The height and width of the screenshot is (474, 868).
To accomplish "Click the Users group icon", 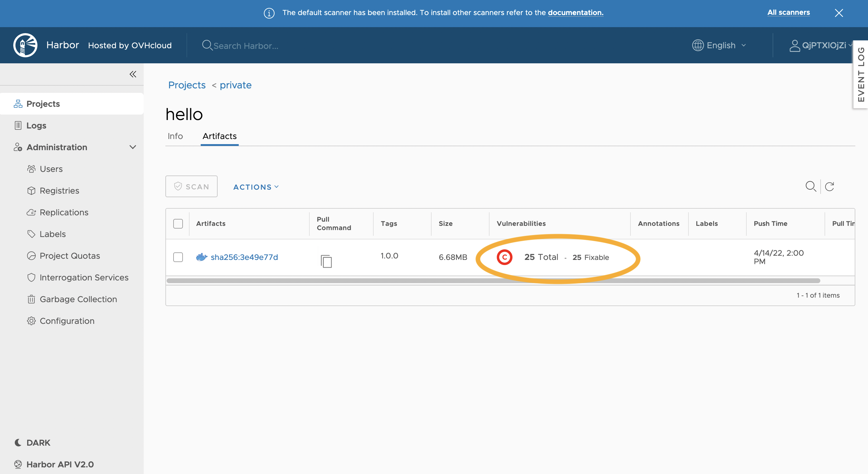I will [31, 169].
